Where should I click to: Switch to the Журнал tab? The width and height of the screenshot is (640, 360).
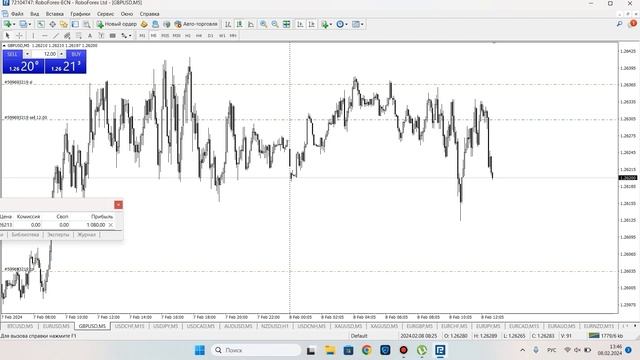(87, 235)
